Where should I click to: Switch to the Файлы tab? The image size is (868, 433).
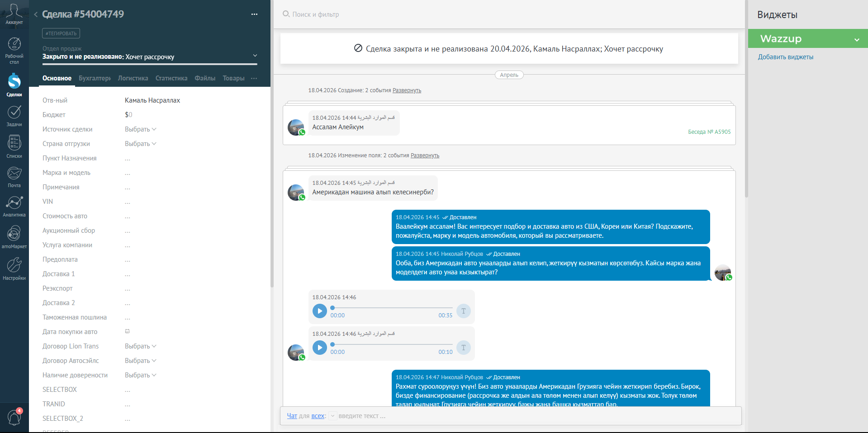tap(205, 78)
